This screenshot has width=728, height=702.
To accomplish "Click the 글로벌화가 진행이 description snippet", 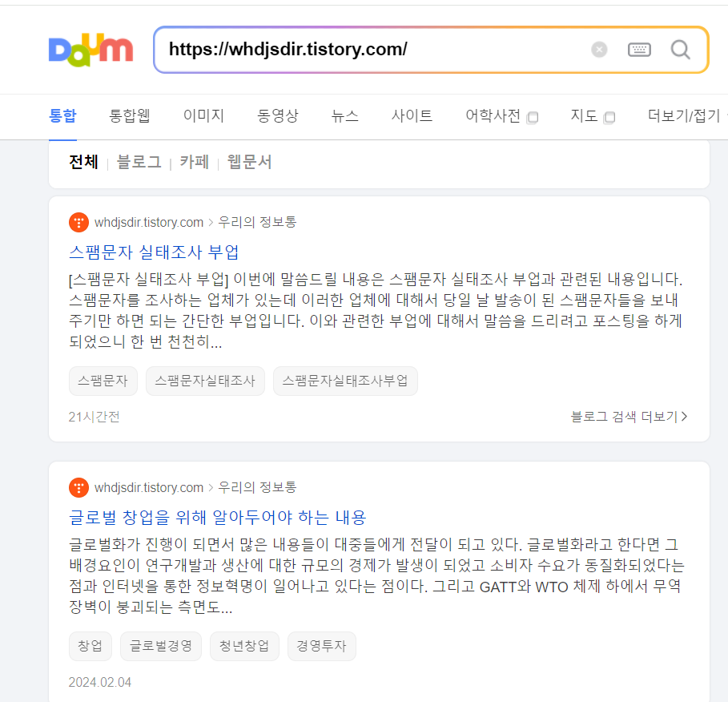I will tap(376, 575).
